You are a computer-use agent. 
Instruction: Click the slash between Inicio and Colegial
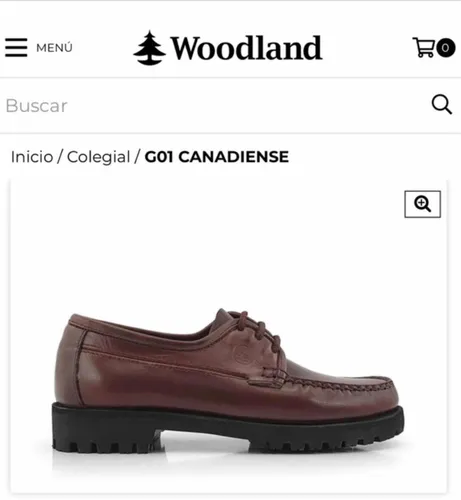pyautogui.click(x=60, y=157)
